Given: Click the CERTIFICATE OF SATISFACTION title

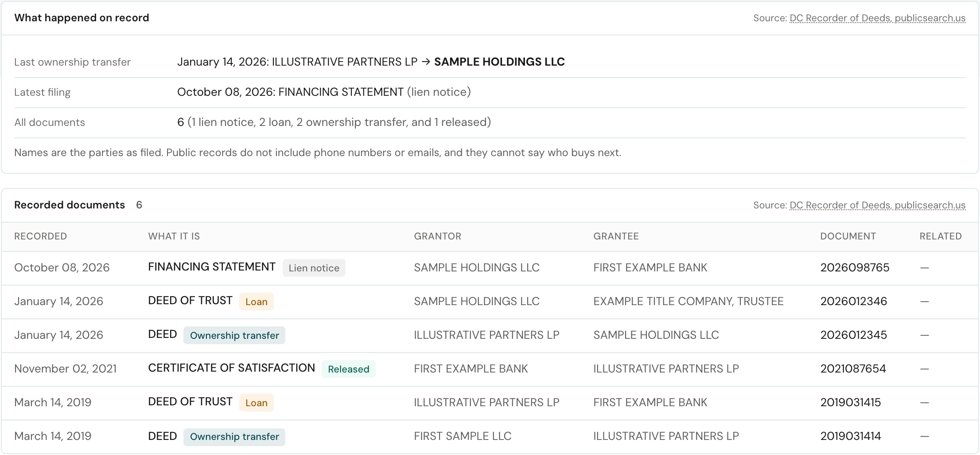Looking at the screenshot, I should [x=231, y=368].
